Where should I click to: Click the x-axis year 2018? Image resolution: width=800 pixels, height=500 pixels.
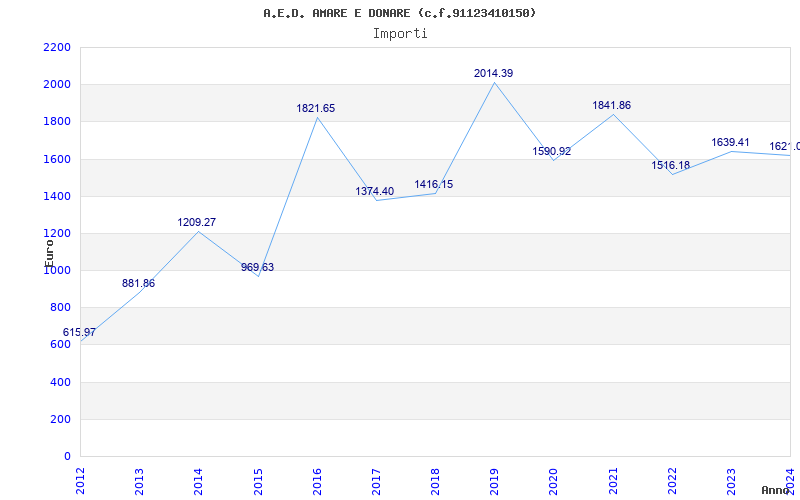click(x=435, y=481)
